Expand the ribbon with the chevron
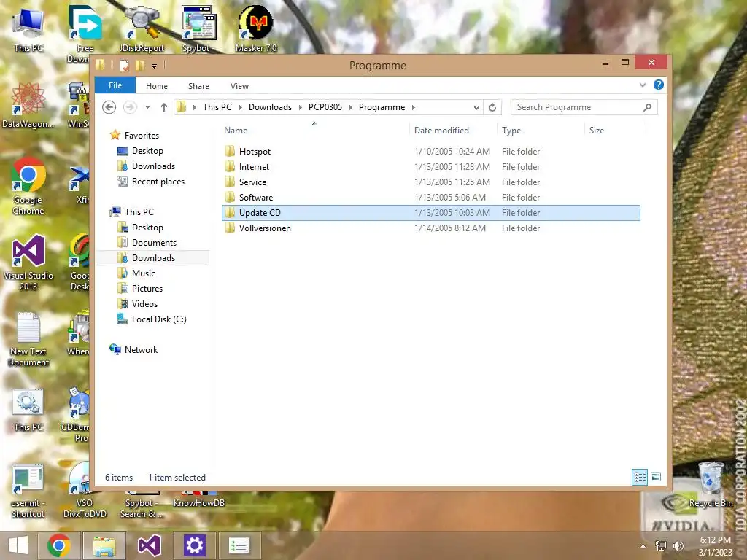The width and height of the screenshot is (747, 560). coord(642,85)
